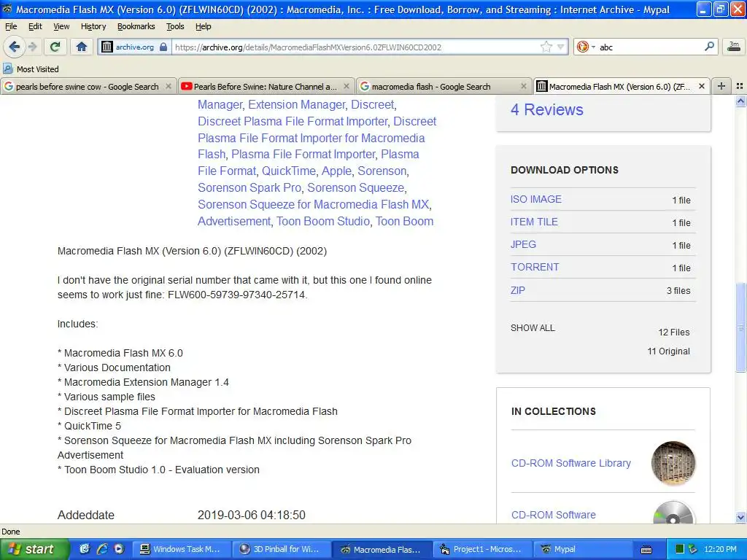Open the Help menu
The height and width of the screenshot is (560, 747).
coord(203,26)
